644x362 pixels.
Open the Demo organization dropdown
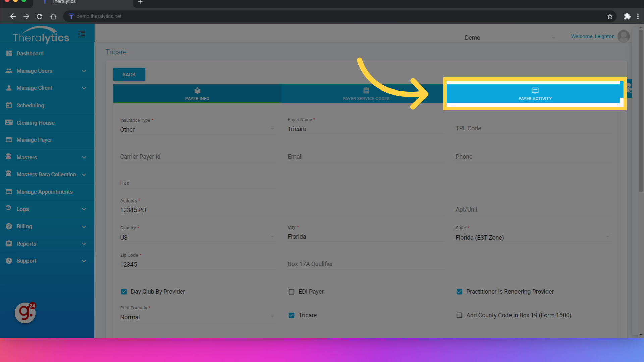pos(510,38)
